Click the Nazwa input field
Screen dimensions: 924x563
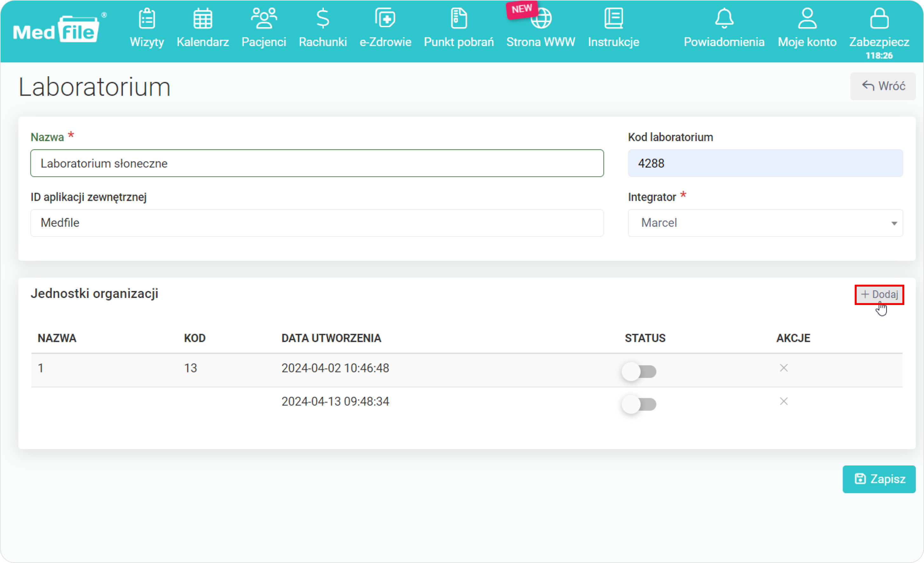pyautogui.click(x=317, y=163)
